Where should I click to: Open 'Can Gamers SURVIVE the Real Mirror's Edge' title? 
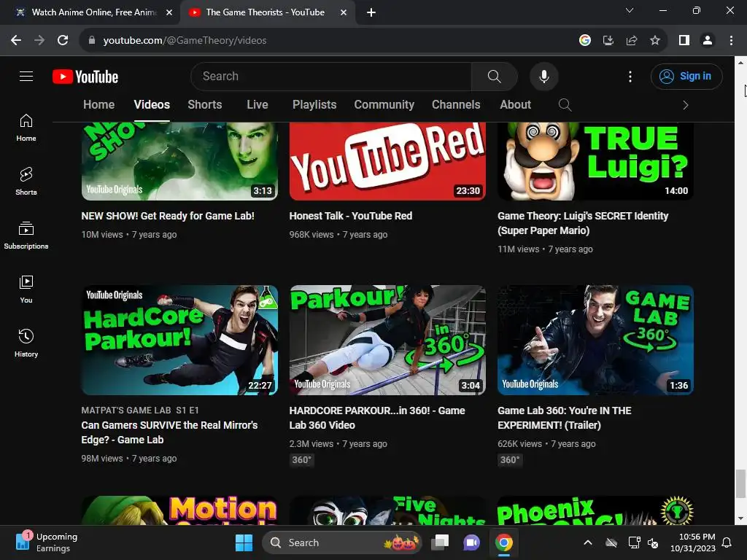[x=169, y=432]
